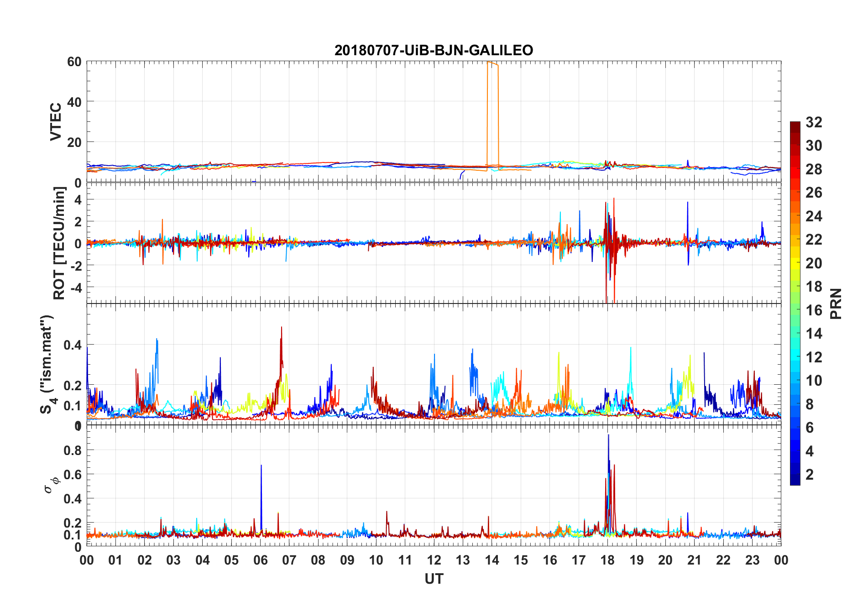Click the 18 hour tick on the UT axis
This screenshot has width=868, height=607.
point(608,560)
